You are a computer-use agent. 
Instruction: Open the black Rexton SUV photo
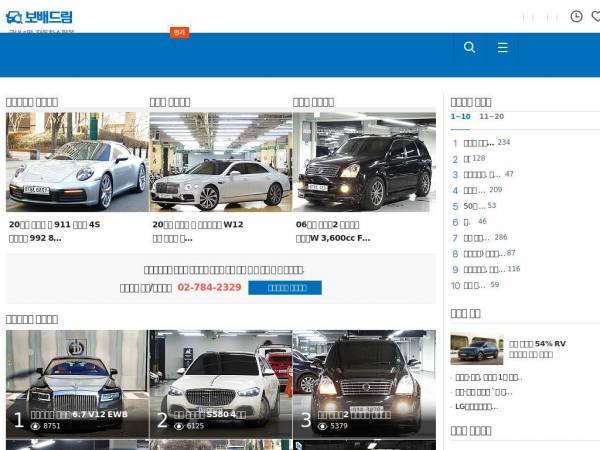(364, 162)
